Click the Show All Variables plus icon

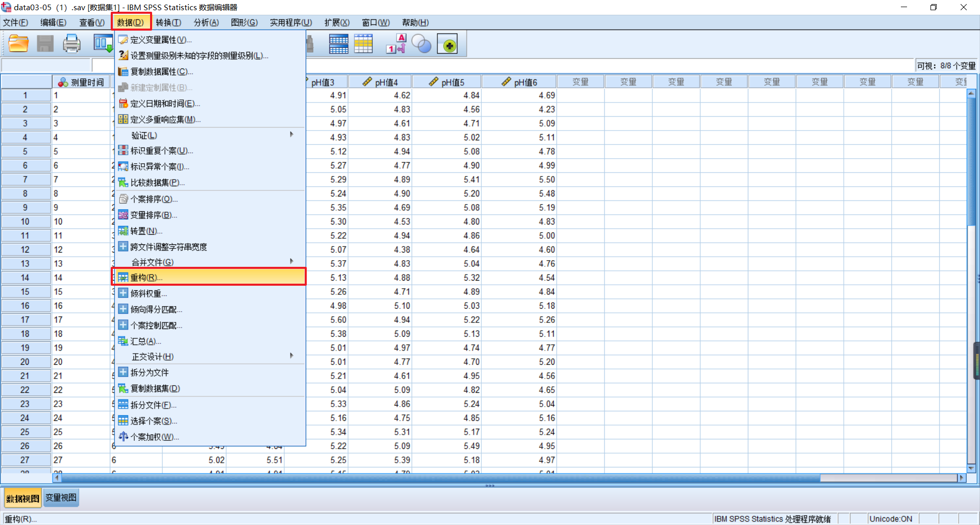[448, 44]
